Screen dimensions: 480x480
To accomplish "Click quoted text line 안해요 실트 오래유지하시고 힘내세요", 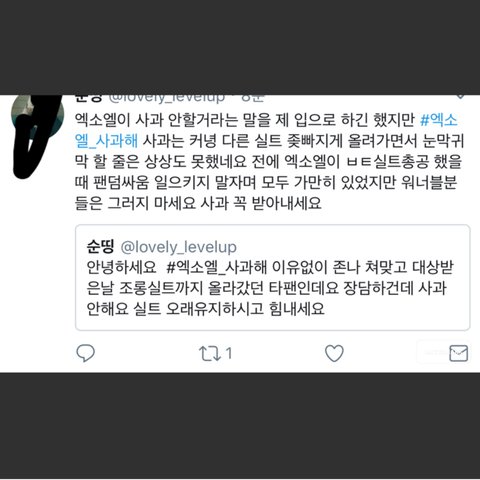I will [x=205, y=308].
